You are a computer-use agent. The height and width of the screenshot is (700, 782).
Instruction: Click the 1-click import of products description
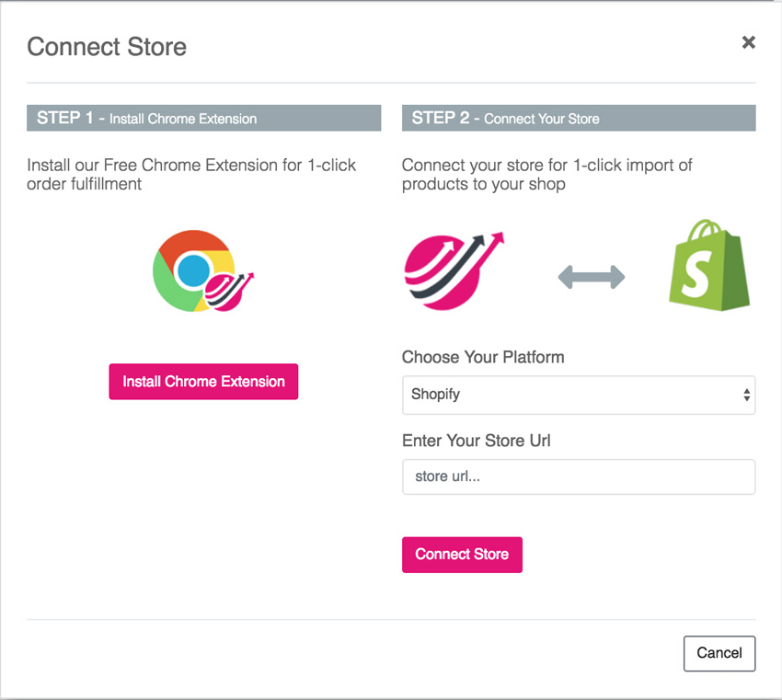click(x=546, y=175)
